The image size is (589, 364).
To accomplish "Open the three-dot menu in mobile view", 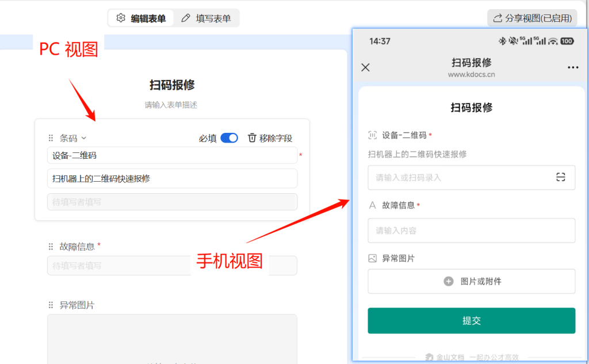I will pyautogui.click(x=573, y=67).
